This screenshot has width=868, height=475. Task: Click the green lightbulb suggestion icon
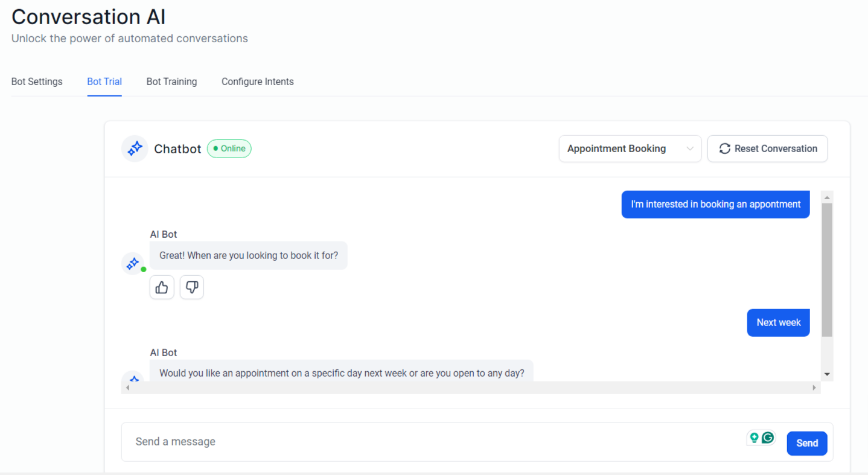pyautogui.click(x=754, y=438)
